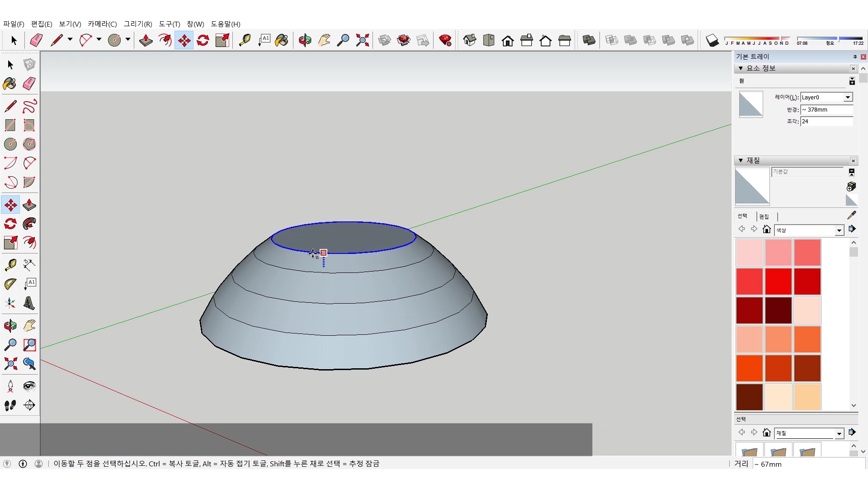Open the 색상 material library dropdown
Image resolution: width=868 pixels, height=488 pixels.
tap(839, 230)
